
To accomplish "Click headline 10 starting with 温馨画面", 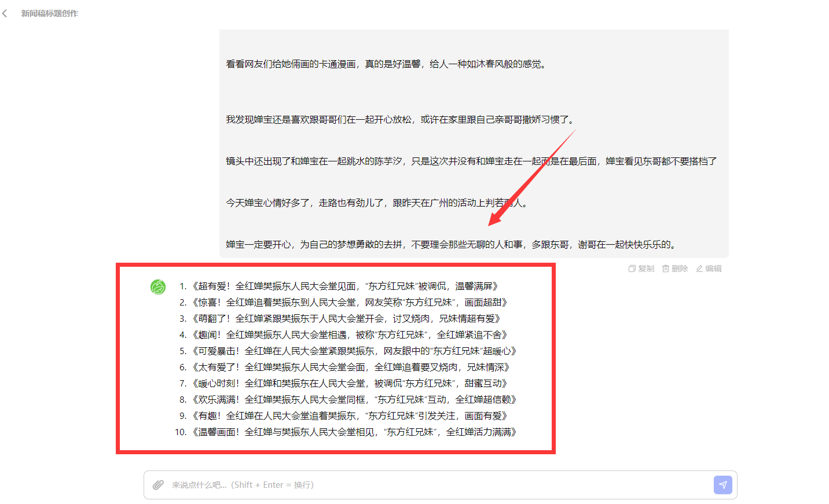I will click(x=354, y=432).
